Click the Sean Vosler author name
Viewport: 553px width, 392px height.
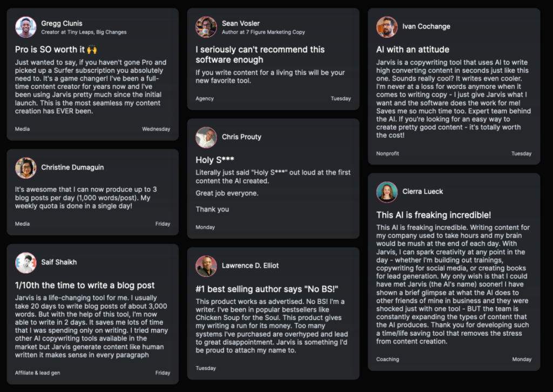[240, 23]
